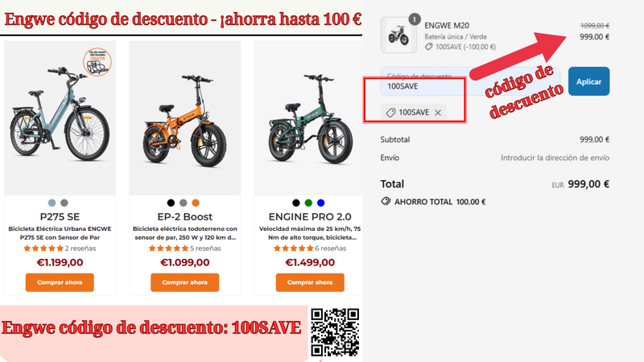Click Comprar ahora under EP-2 Boost
The height and width of the screenshot is (362, 644).
[x=184, y=282]
